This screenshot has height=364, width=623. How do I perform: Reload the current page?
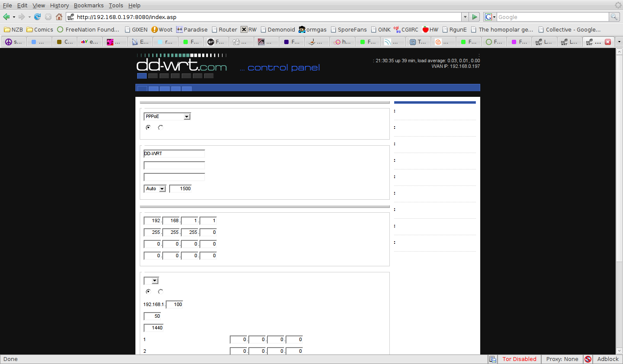click(37, 17)
